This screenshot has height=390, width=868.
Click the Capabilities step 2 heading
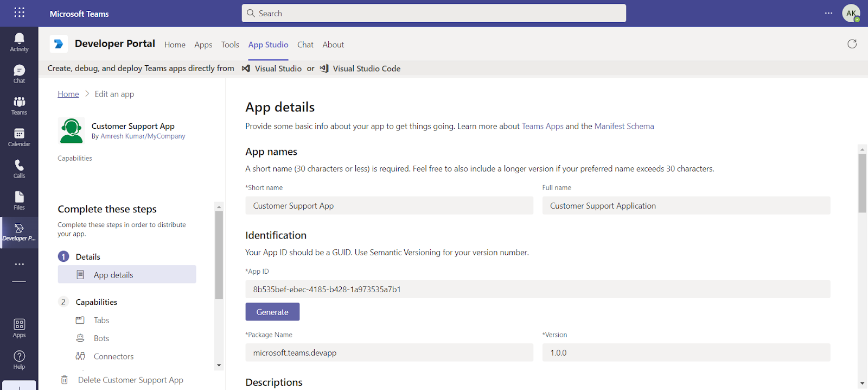[97, 302]
